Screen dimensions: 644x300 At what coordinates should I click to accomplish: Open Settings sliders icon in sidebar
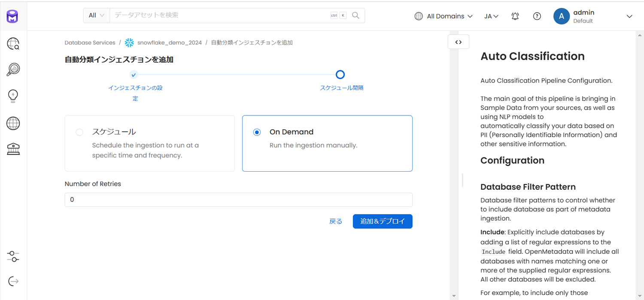pyautogui.click(x=13, y=256)
